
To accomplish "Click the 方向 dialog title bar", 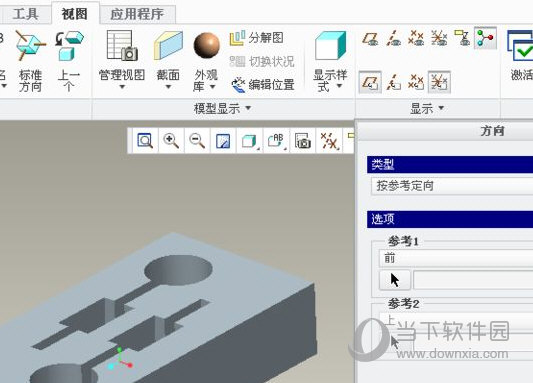I will point(445,131).
